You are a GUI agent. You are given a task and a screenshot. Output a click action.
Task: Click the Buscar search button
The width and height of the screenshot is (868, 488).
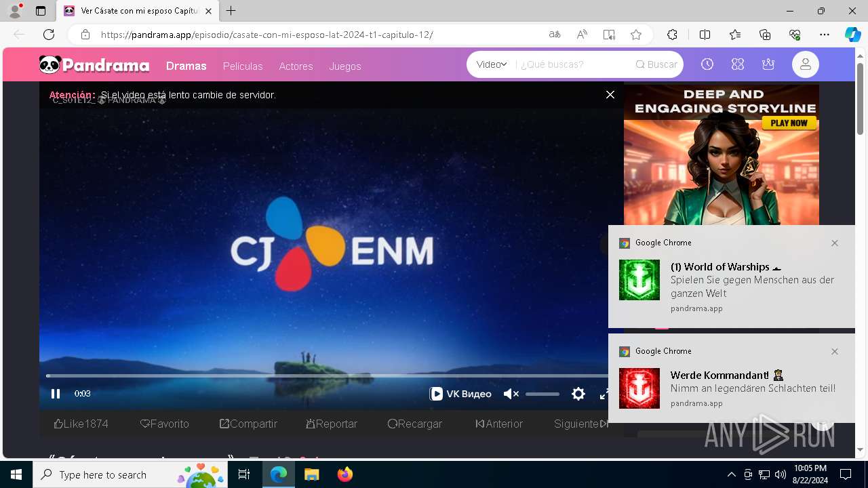(656, 64)
